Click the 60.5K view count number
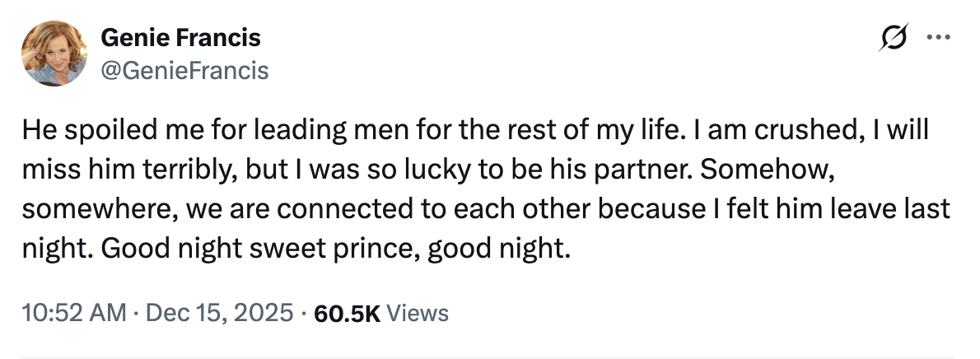 [x=346, y=313]
